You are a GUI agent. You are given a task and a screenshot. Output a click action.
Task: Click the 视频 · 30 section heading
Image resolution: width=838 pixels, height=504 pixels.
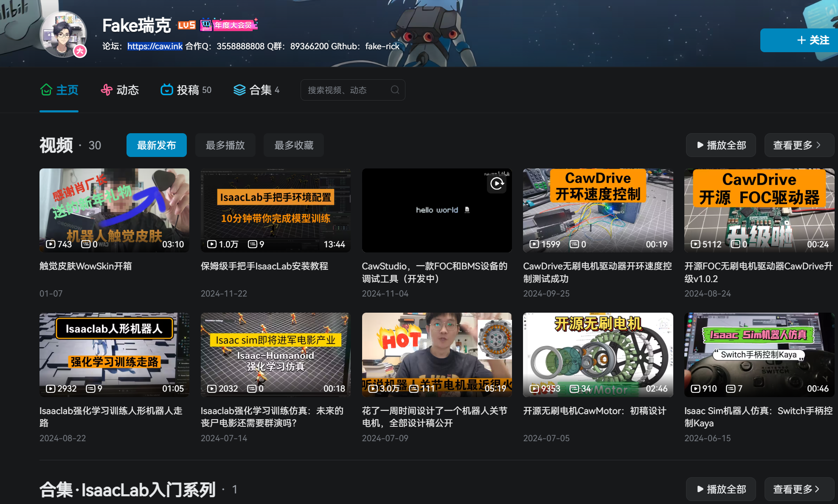70,145
